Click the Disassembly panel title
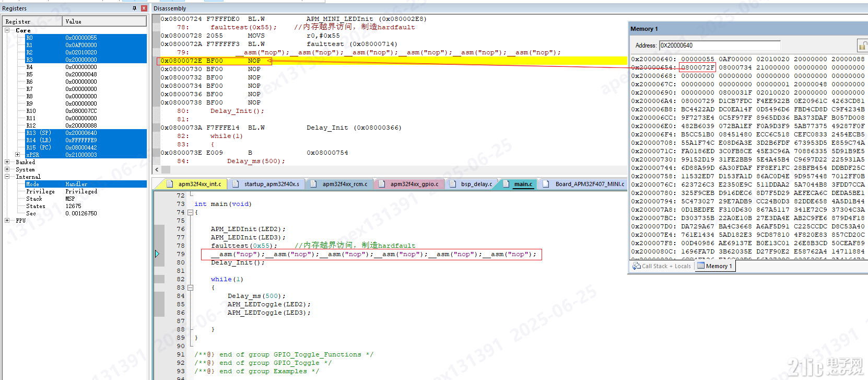Viewport: 868px width, 380px height. click(x=170, y=8)
